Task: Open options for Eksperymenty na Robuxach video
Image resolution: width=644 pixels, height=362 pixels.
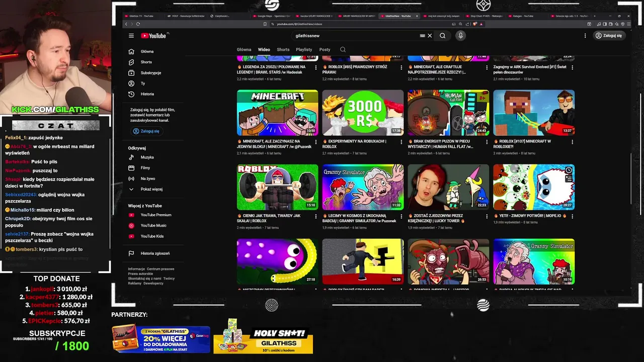Action: (401, 142)
